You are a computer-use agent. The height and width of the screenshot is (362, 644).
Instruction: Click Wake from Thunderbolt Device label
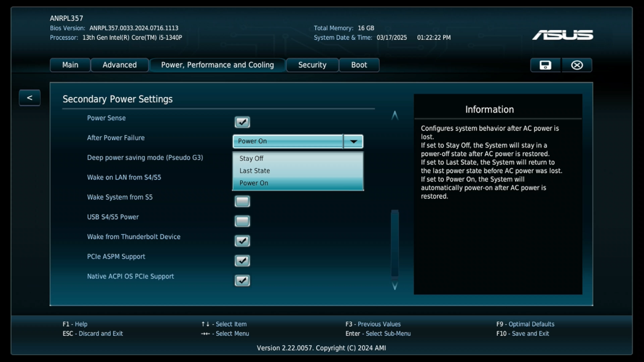pos(134,237)
